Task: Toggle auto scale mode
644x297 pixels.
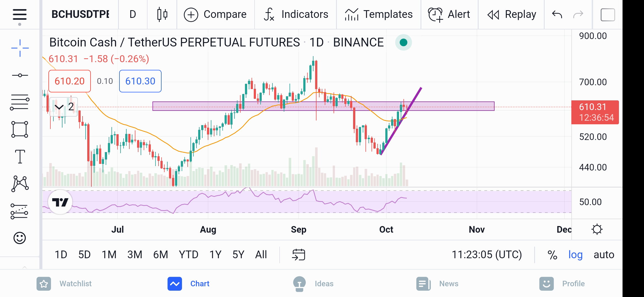Action: point(604,255)
